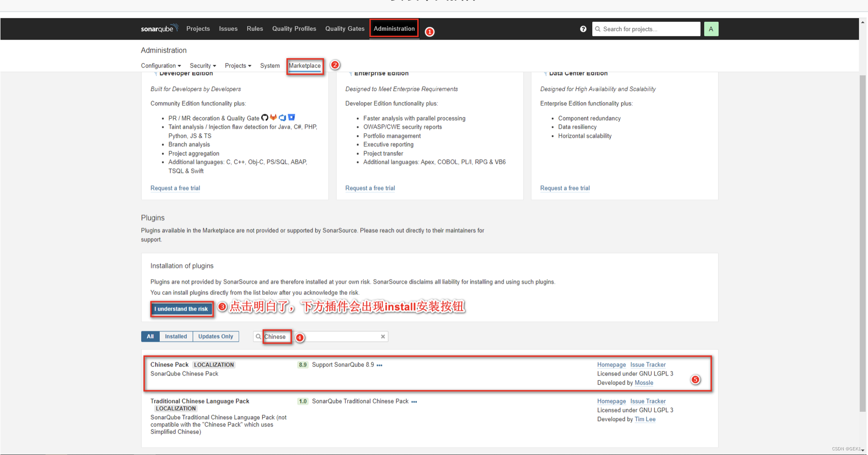
Task: Click the GitLab icon in Developer Edition
Action: [273, 117]
